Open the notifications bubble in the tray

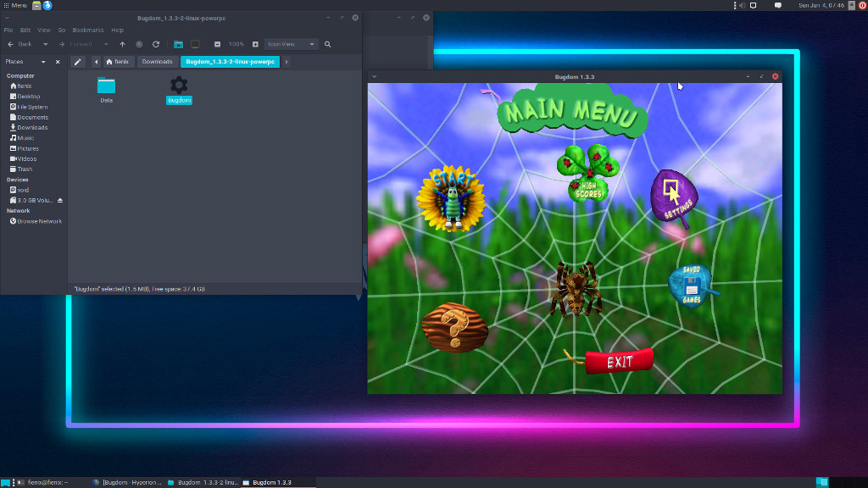pos(778,6)
